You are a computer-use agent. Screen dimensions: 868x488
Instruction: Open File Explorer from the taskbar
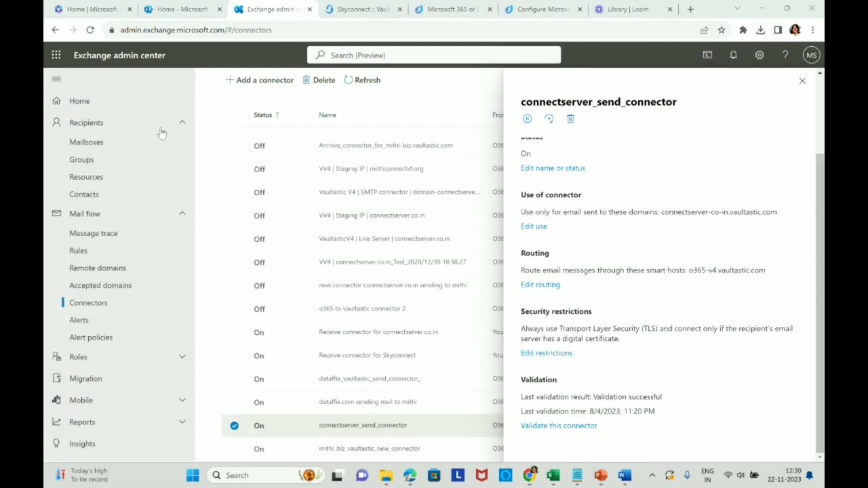(386, 475)
